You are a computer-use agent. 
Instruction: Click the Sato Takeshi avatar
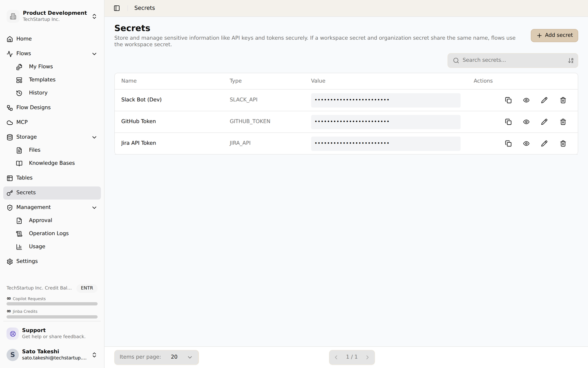click(x=13, y=355)
